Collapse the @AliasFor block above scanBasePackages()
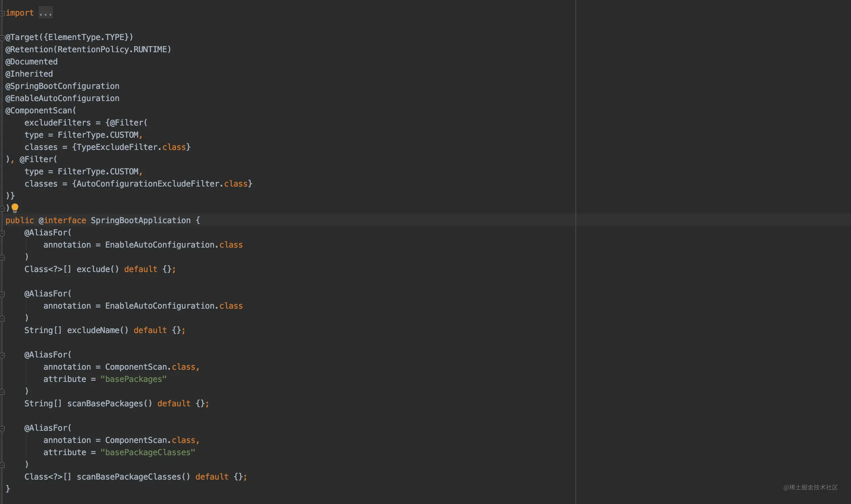This screenshot has width=851, height=504. click(x=2, y=355)
